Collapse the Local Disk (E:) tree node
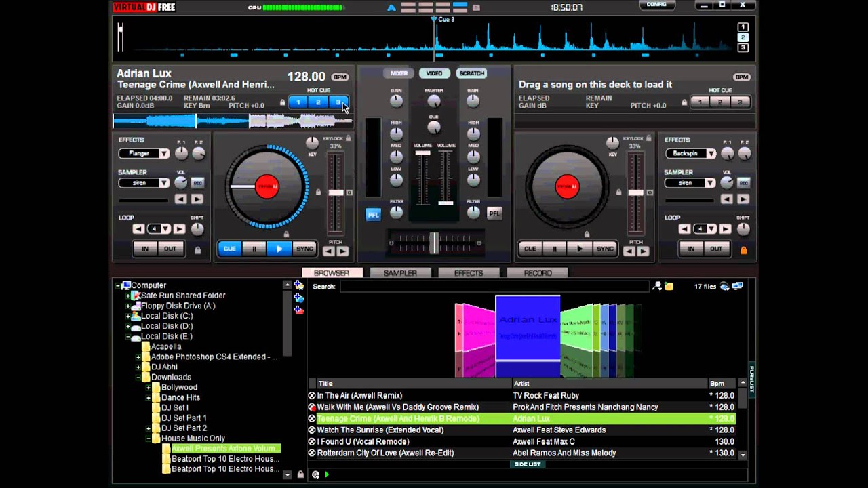Image resolution: width=868 pixels, height=488 pixels. 128,336
